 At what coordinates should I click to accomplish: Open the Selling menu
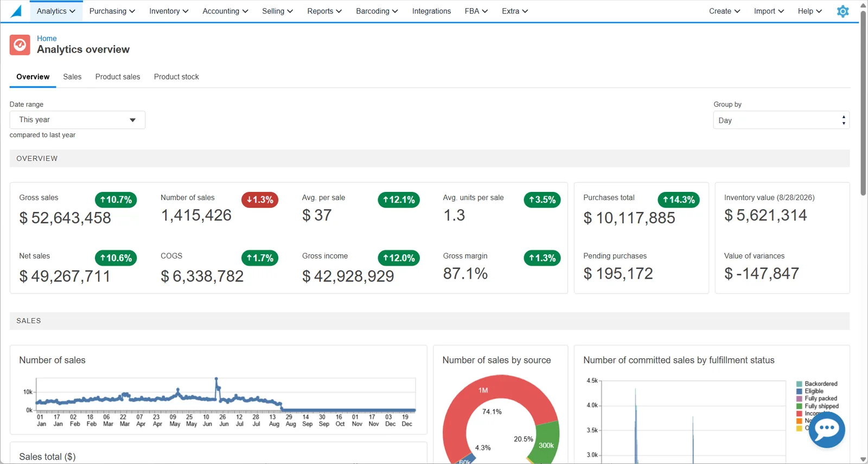click(x=277, y=11)
